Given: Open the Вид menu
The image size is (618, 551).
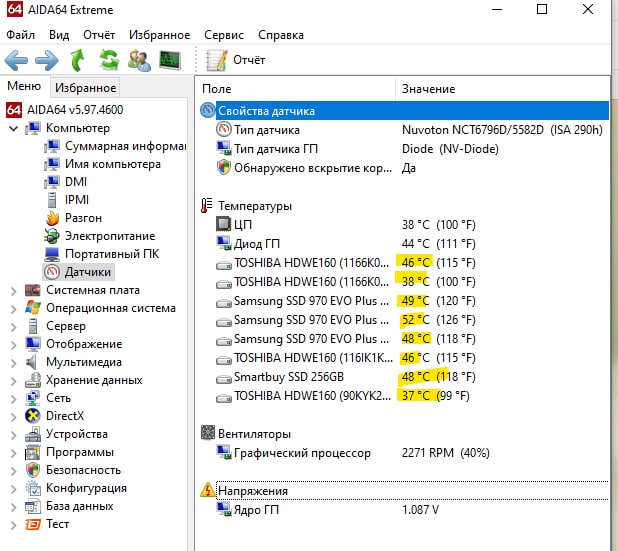Looking at the screenshot, I should (x=59, y=35).
